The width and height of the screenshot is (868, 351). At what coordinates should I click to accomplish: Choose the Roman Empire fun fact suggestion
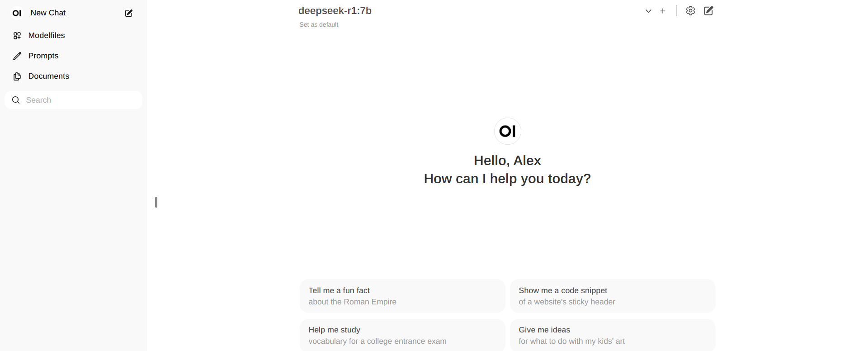coord(402,296)
